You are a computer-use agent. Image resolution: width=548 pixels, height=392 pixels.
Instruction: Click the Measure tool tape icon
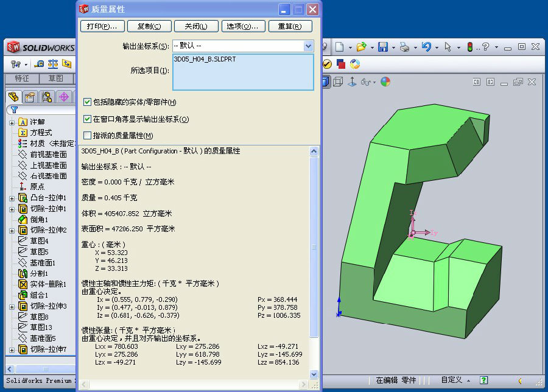pos(39,64)
